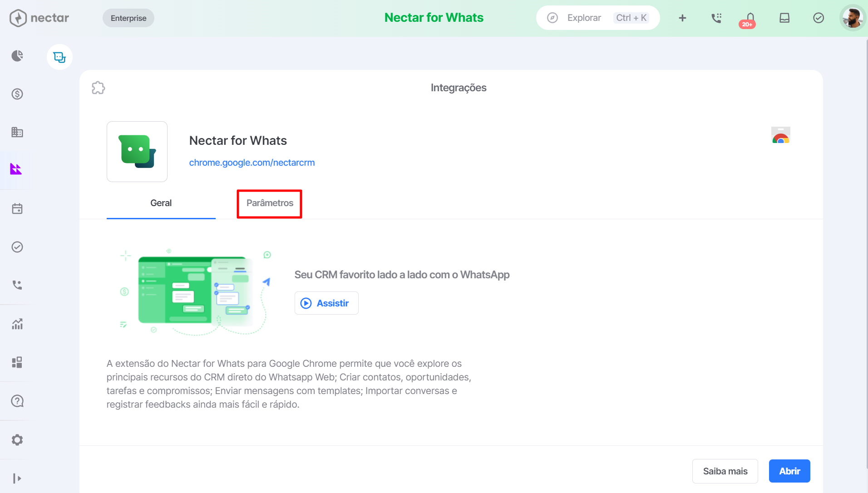Open the calendar icon in sidebar

click(17, 209)
